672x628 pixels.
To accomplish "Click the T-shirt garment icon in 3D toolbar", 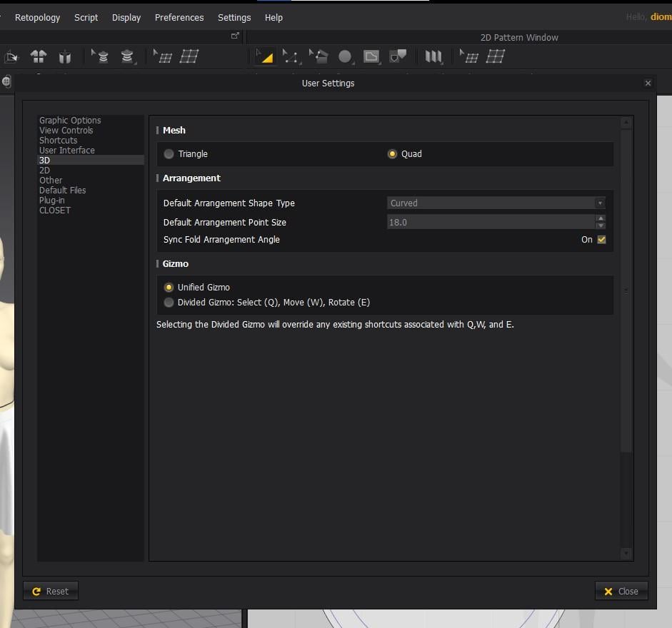I will pyautogui.click(x=39, y=56).
